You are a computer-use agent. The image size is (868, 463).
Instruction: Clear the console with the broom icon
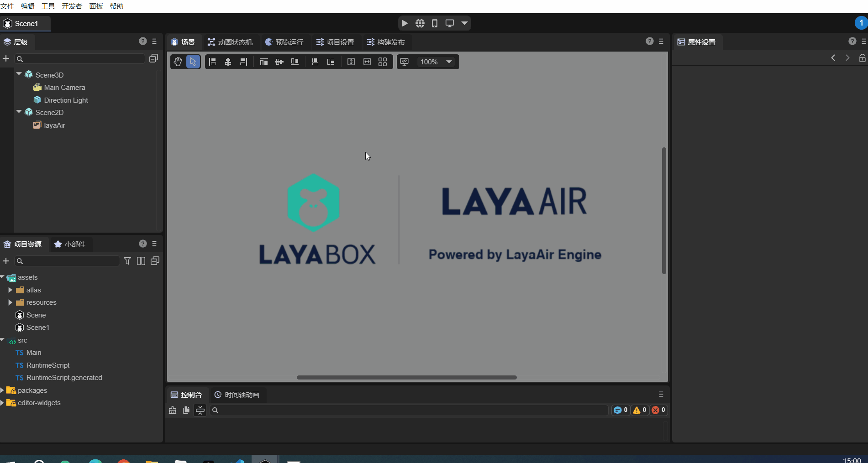173,410
